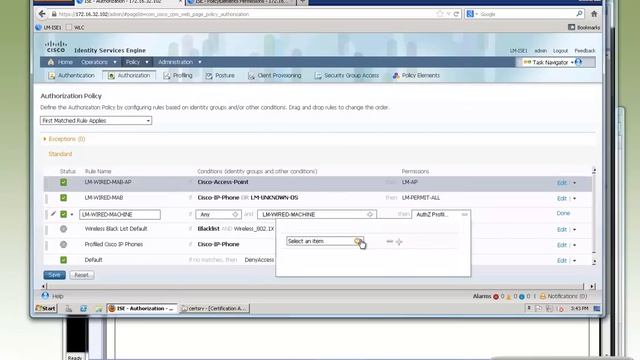Toggle status of Wireless Black List Default rule

pyautogui.click(x=63, y=229)
